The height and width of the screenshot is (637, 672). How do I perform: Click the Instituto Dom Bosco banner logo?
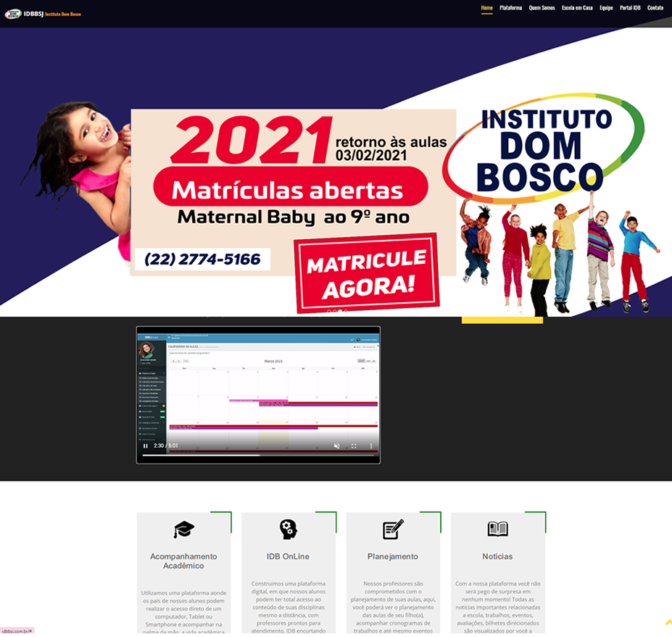tap(544, 149)
